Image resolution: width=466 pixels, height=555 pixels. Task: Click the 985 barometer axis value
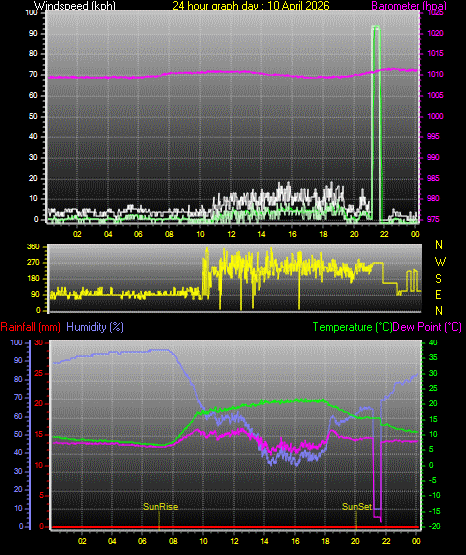pos(433,178)
